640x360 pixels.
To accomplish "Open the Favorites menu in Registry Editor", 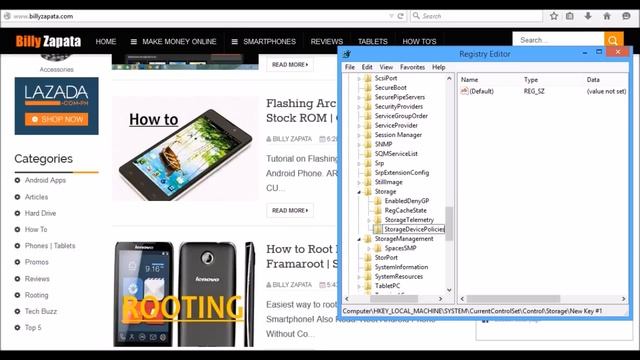I will tap(412, 67).
